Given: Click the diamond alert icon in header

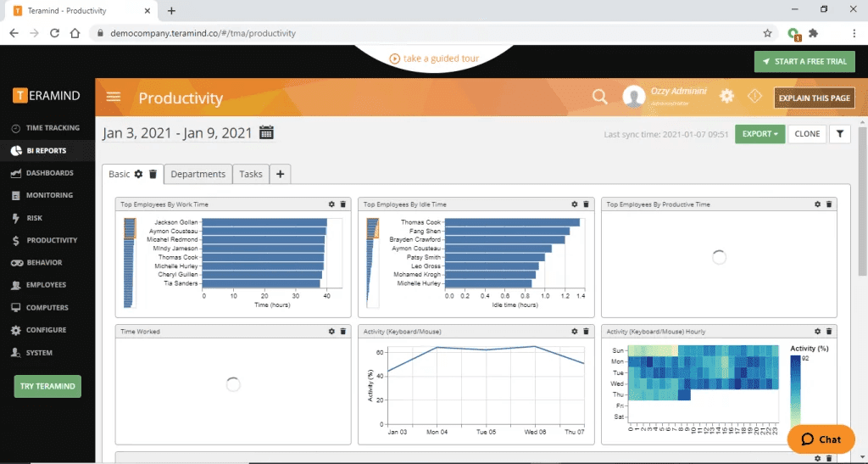Looking at the screenshot, I should pyautogui.click(x=754, y=97).
